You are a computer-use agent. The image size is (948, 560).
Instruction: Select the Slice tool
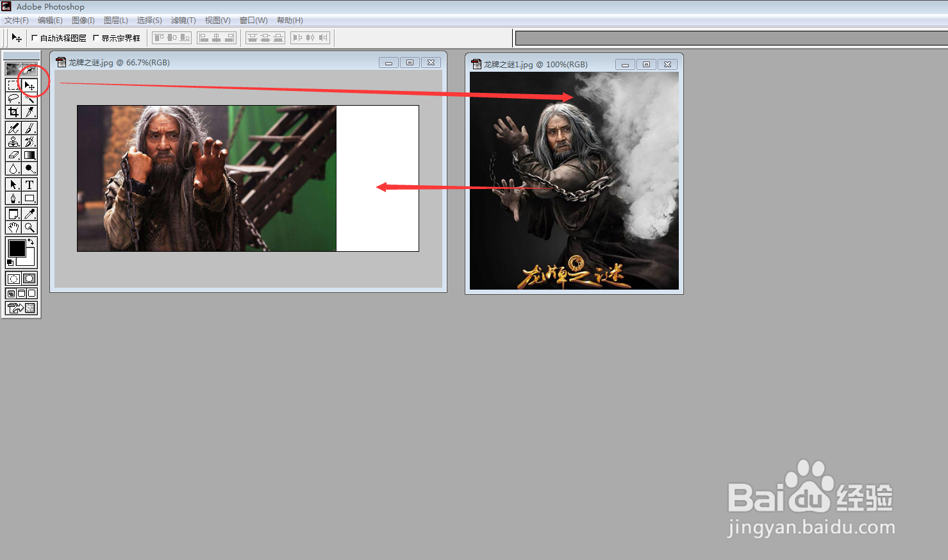coord(29,111)
